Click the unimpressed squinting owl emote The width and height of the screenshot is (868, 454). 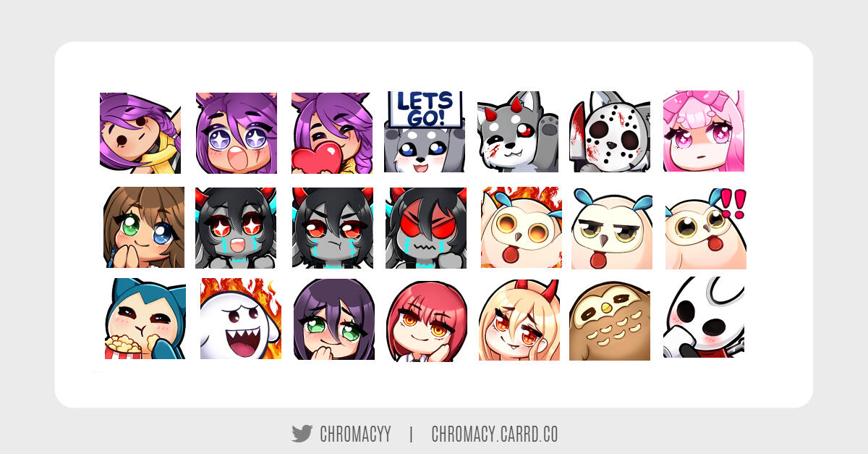tap(612, 228)
